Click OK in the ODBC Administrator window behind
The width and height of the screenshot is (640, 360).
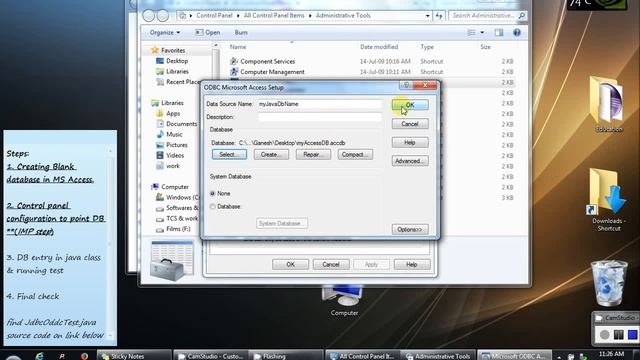point(290,264)
